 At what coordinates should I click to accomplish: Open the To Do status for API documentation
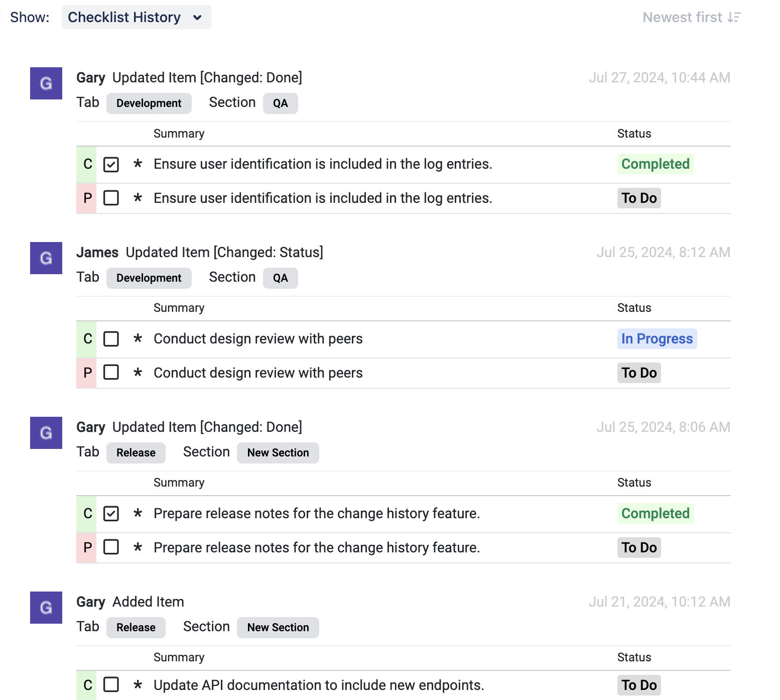638,685
